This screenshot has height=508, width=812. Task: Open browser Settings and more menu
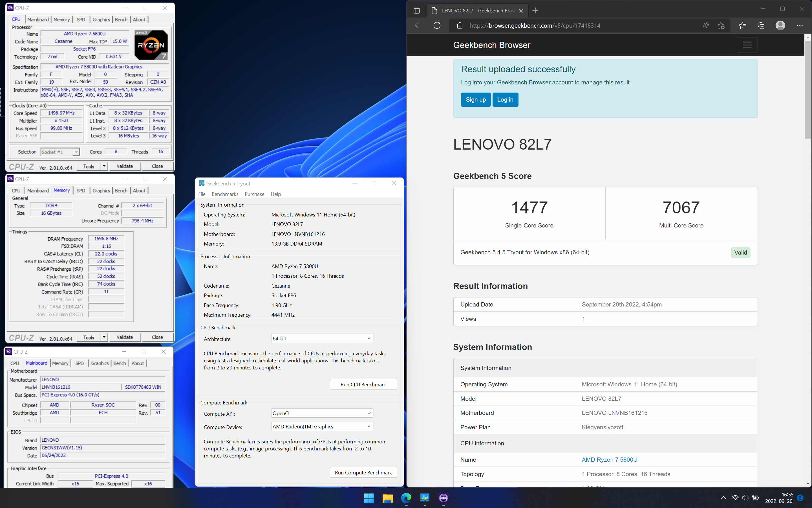(x=800, y=25)
